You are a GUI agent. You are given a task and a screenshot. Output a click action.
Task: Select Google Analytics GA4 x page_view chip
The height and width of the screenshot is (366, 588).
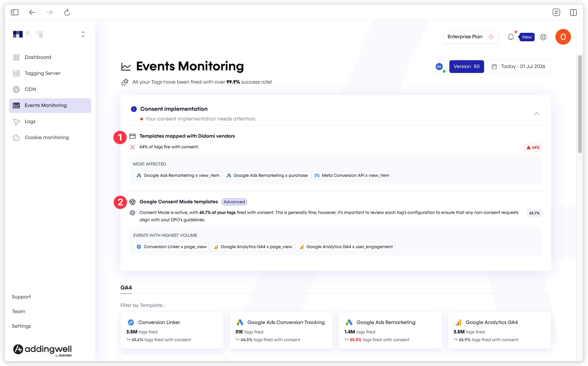click(x=252, y=247)
